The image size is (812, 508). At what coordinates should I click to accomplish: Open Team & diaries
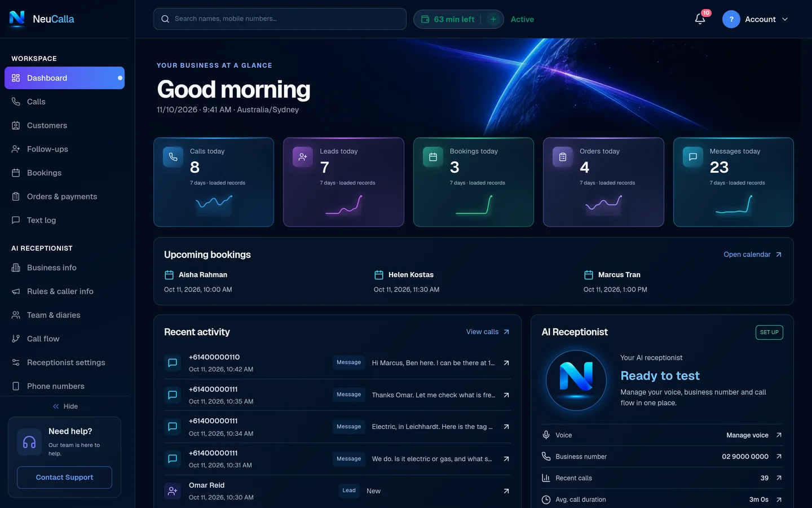64,315
